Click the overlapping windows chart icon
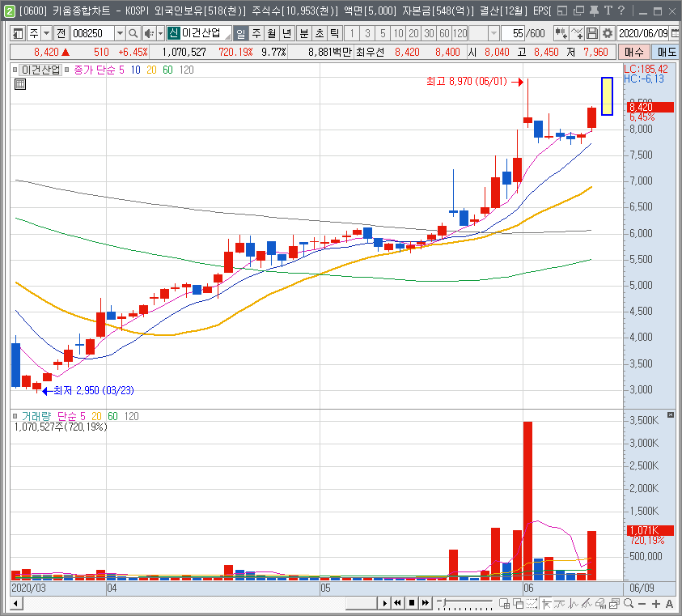Viewport: 682px width, 616px height. point(518,603)
